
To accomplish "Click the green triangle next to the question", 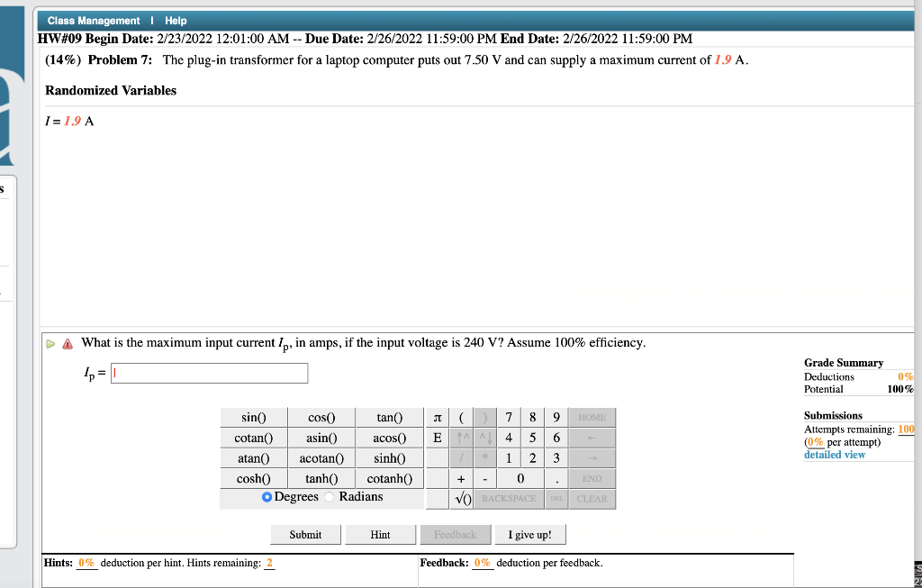I will click(50, 342).
